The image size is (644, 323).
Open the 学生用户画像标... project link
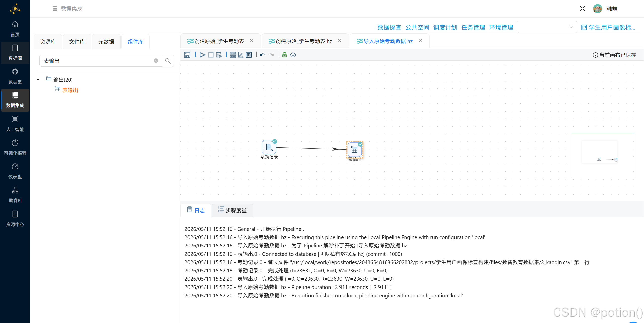click(x=609, y=27)
